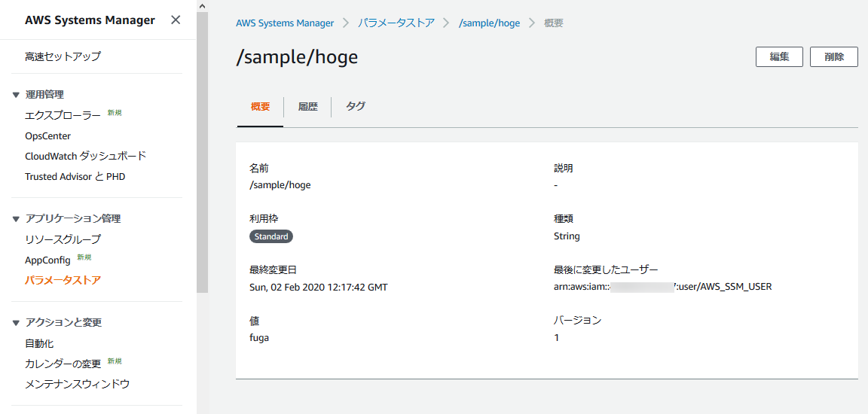Open 自動化 in the sidebar
The height and width of the screenshot is (414, 868).
click(39, 343)
